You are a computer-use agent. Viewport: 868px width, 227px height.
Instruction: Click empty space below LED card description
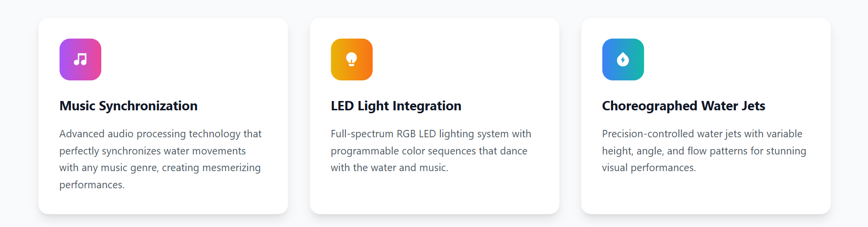[434, 194]
